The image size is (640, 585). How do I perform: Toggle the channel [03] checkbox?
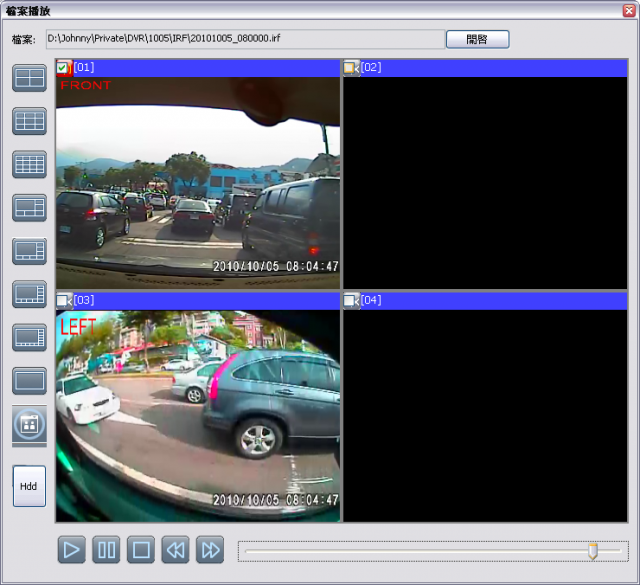[x=62, y=301]
